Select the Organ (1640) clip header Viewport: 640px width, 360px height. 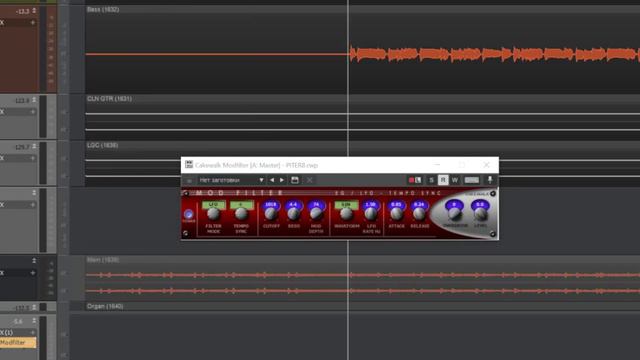105,306
